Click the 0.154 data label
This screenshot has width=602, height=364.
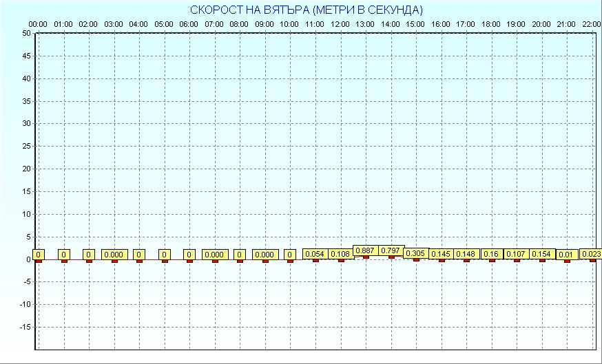coord(542,255)
